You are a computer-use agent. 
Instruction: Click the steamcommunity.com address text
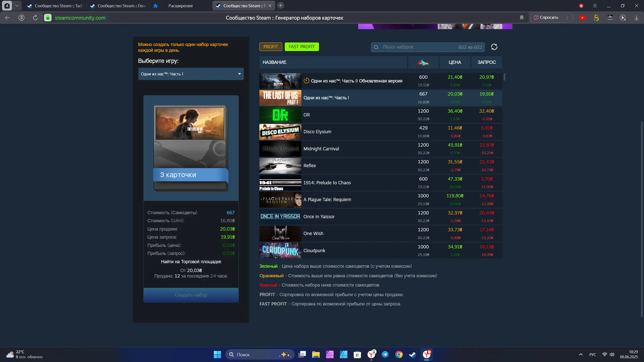[80, 18]
